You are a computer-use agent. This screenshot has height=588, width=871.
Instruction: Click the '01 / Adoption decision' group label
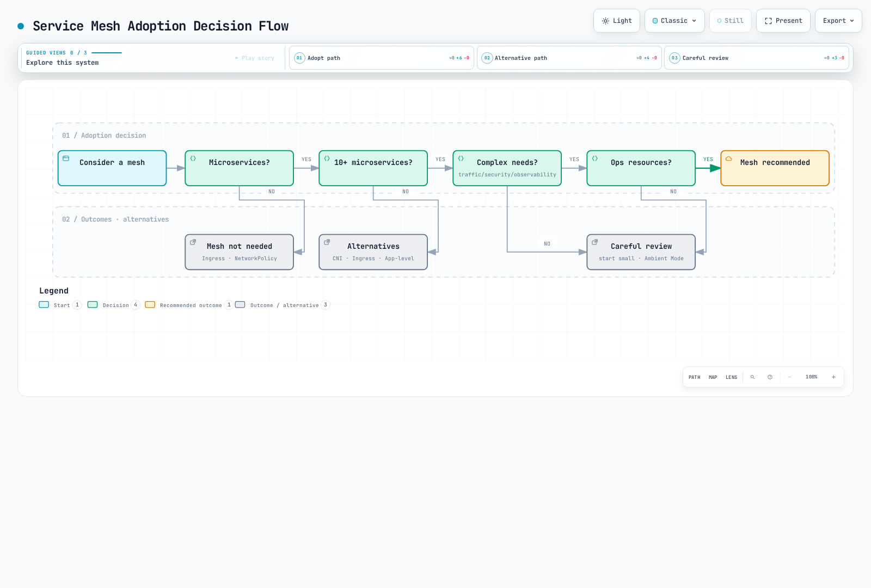click(x=104, y=136)
